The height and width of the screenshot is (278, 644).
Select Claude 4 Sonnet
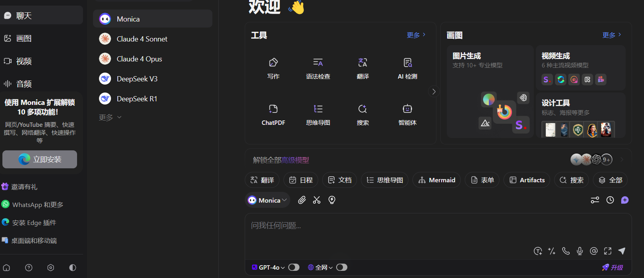click(x=153, y=39)
